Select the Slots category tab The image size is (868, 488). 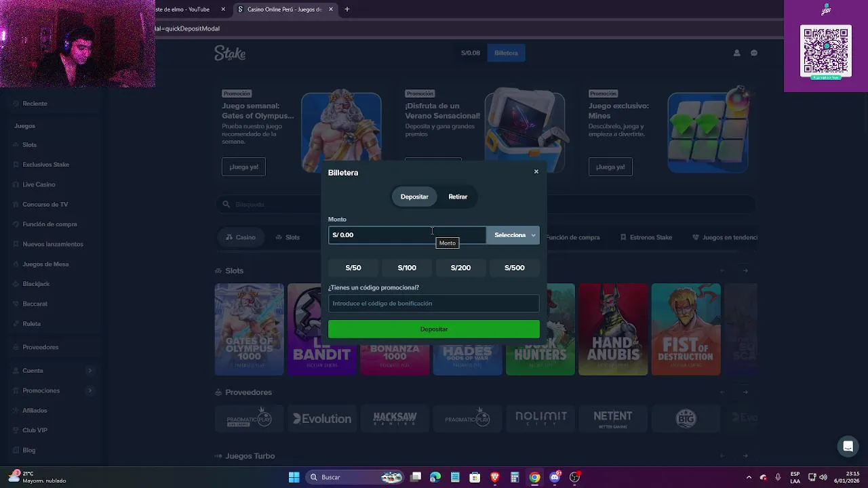coord(288,237)
